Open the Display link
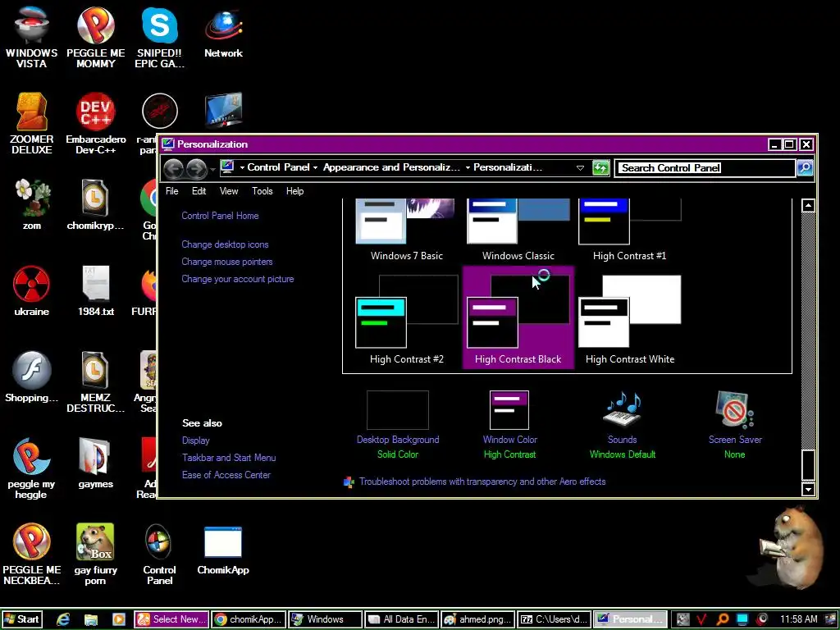 195,441
